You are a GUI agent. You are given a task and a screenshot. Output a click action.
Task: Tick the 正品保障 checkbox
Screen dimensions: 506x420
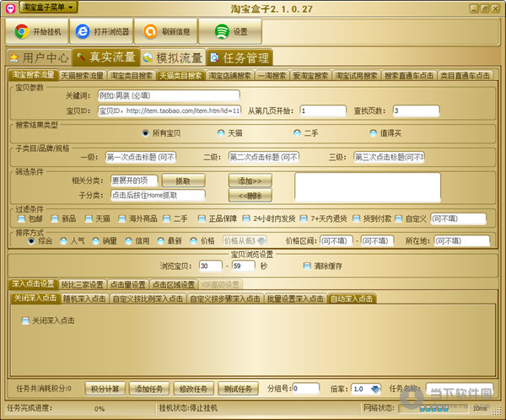pyautogui.click(x=202, y=219)
